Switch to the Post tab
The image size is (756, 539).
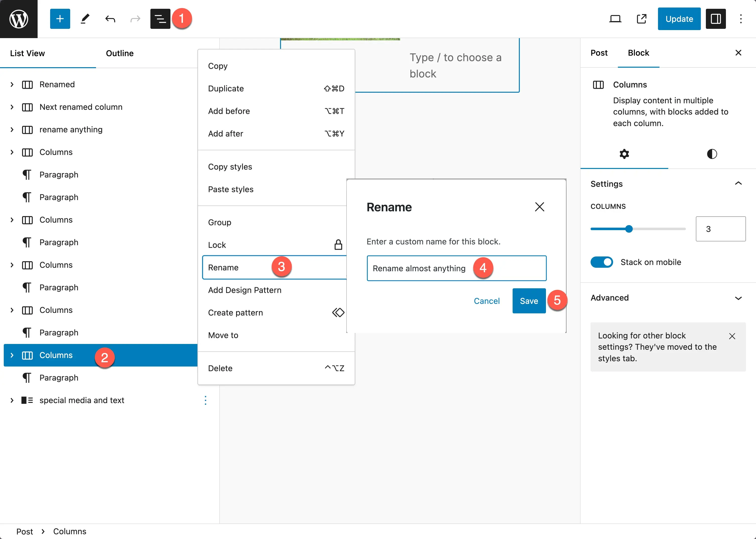click(x=599, y=53)
